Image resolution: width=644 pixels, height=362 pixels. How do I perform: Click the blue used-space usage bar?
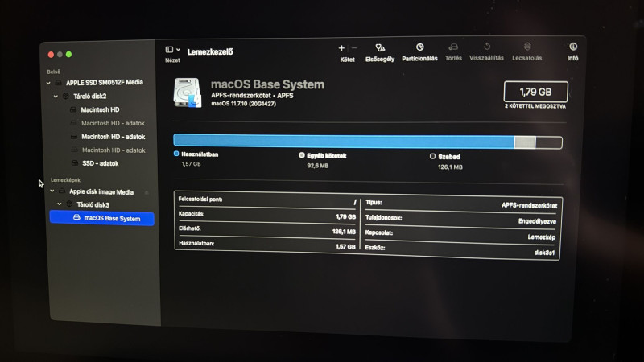pos(344,140)
